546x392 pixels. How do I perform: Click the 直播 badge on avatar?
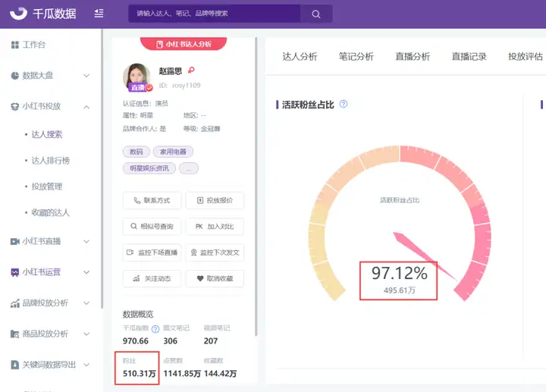(138, 87)
